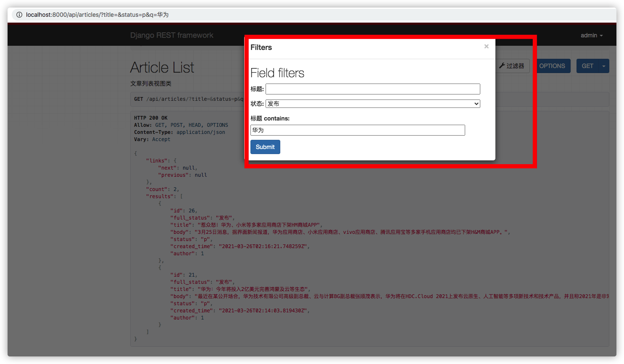Click the browser address bar URL

tap(97, 15)
